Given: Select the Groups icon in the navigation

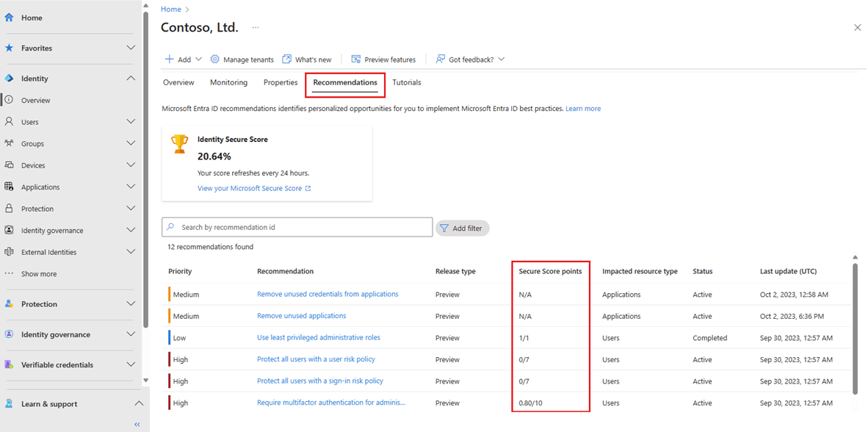Looking at the screenshot, I should pyautogui.click(x=8, y=143).
